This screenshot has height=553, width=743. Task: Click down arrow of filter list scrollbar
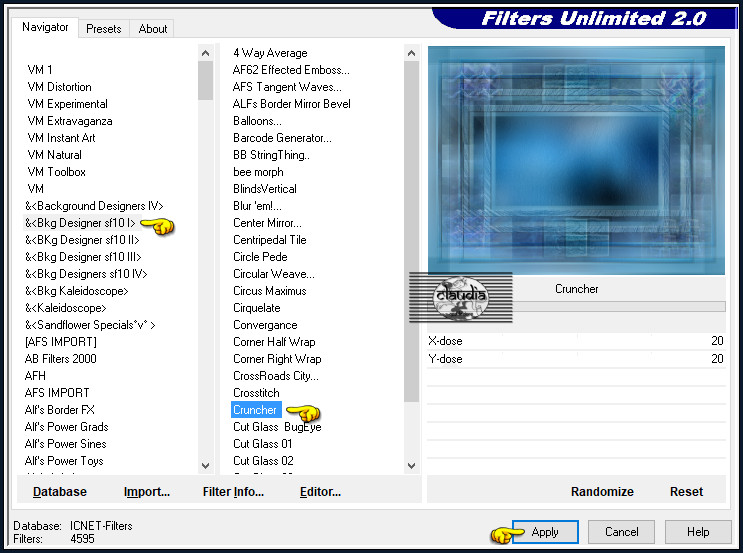[411, 465]
